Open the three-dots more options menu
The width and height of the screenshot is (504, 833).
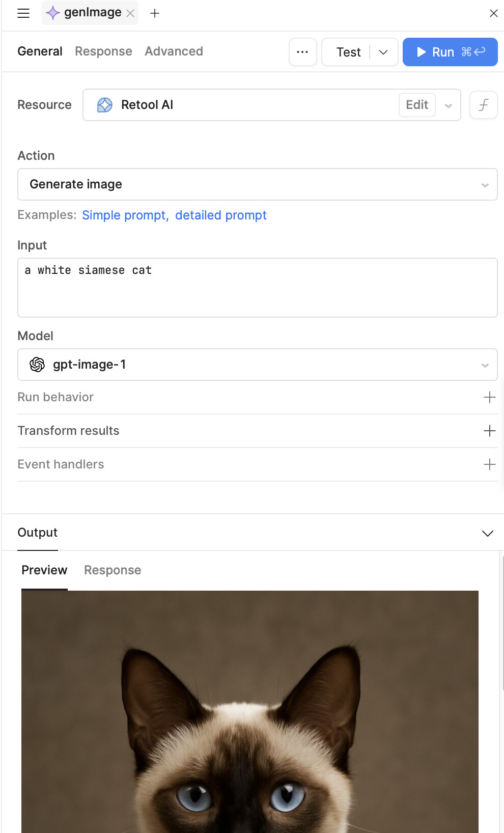[302, 52]
